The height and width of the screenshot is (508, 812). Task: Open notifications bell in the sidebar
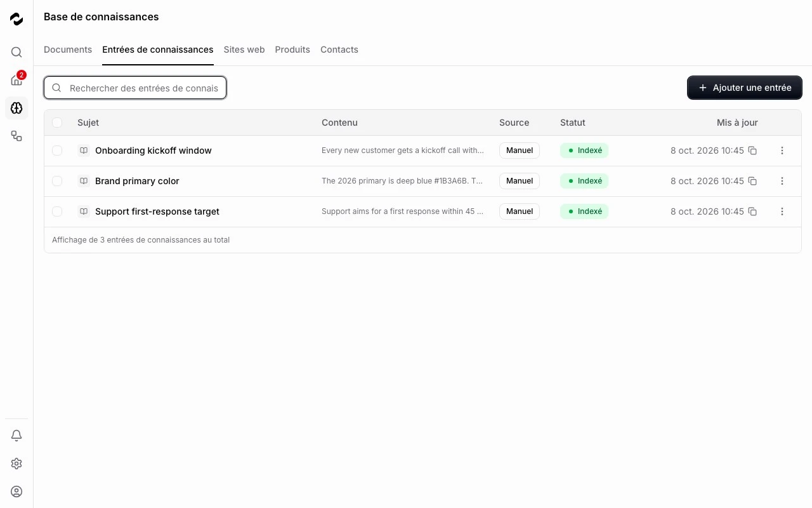tap(16, 436)
